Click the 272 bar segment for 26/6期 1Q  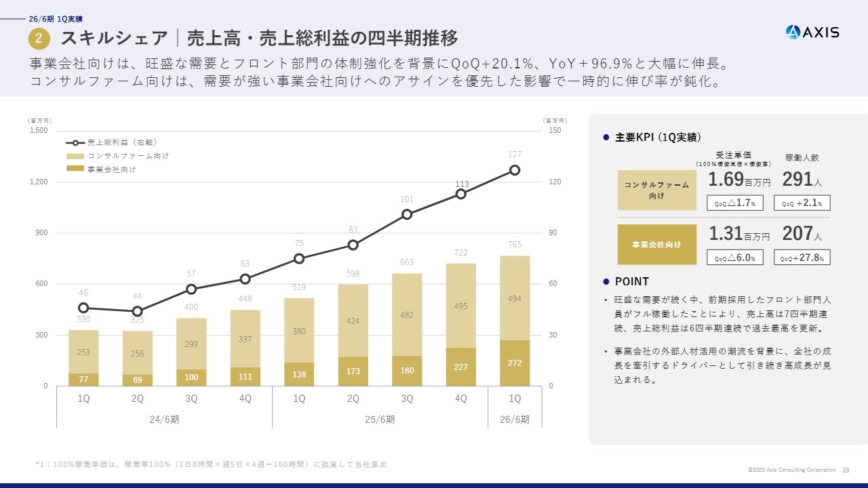coord(515,363)
